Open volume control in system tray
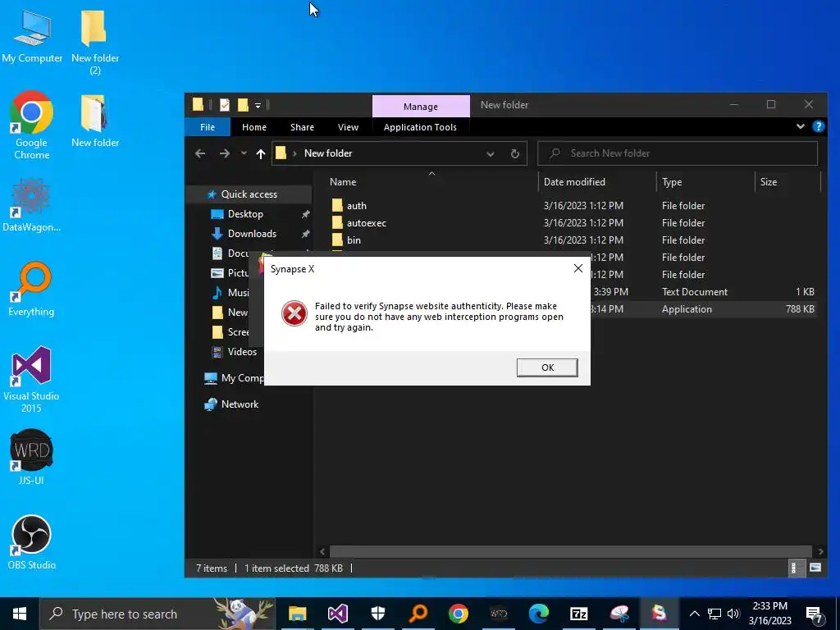840x630 pixels. [x=733, y=614]
